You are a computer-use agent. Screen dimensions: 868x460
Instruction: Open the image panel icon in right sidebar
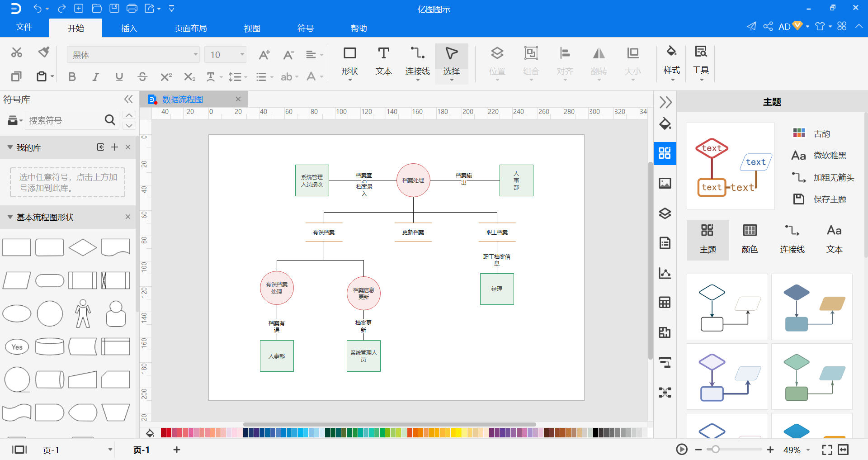665,183
